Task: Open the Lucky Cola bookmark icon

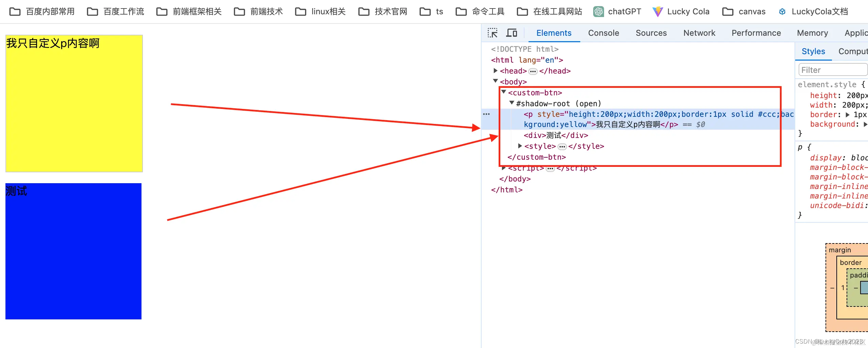Action: pos(658,12)
